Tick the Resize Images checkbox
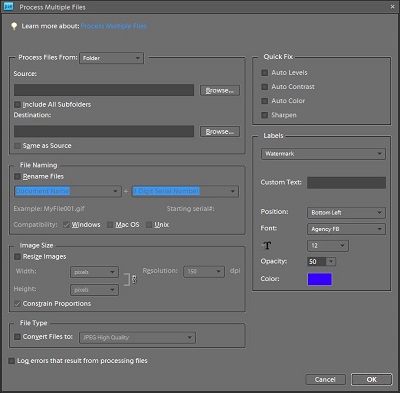 17,257
